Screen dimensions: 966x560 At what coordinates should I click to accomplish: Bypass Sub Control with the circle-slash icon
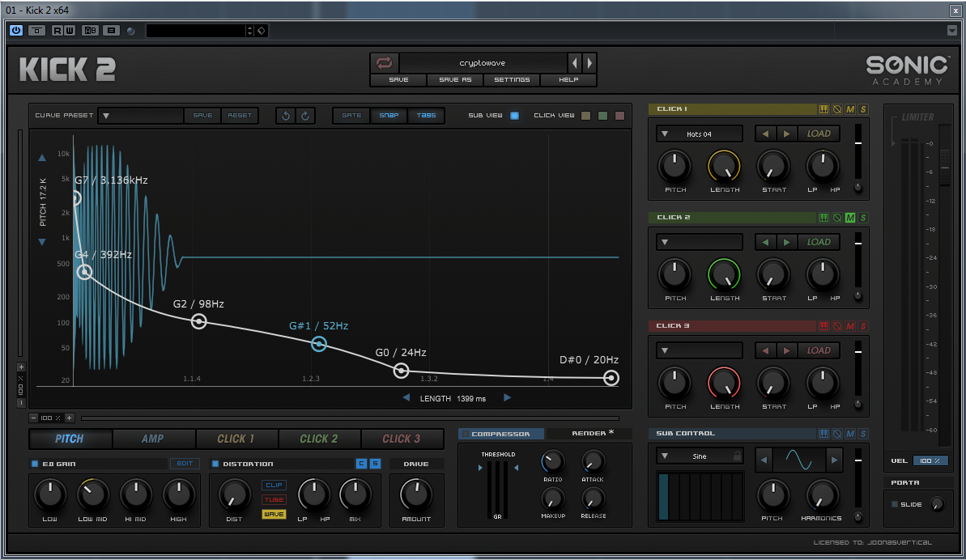[837, 434]
